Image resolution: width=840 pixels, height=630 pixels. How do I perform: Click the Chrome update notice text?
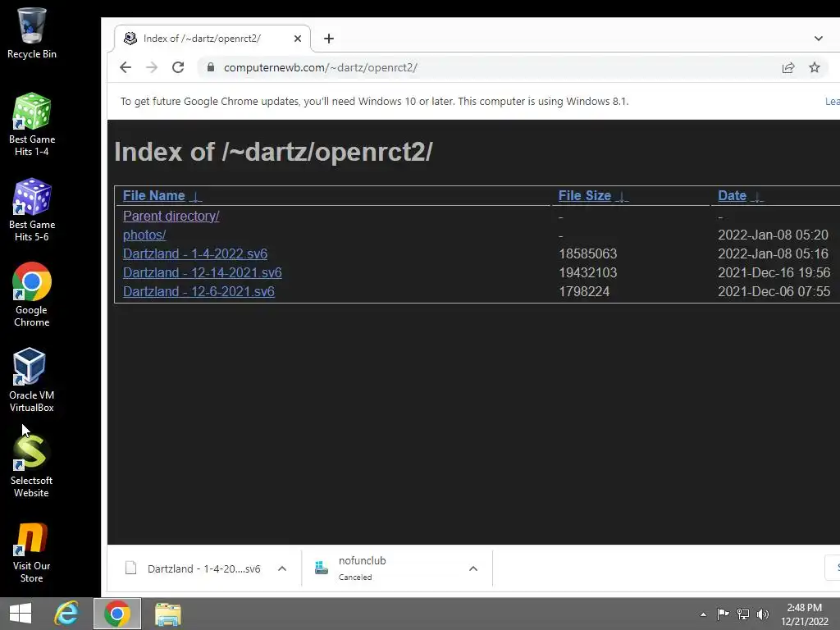[x=374, y=101]
